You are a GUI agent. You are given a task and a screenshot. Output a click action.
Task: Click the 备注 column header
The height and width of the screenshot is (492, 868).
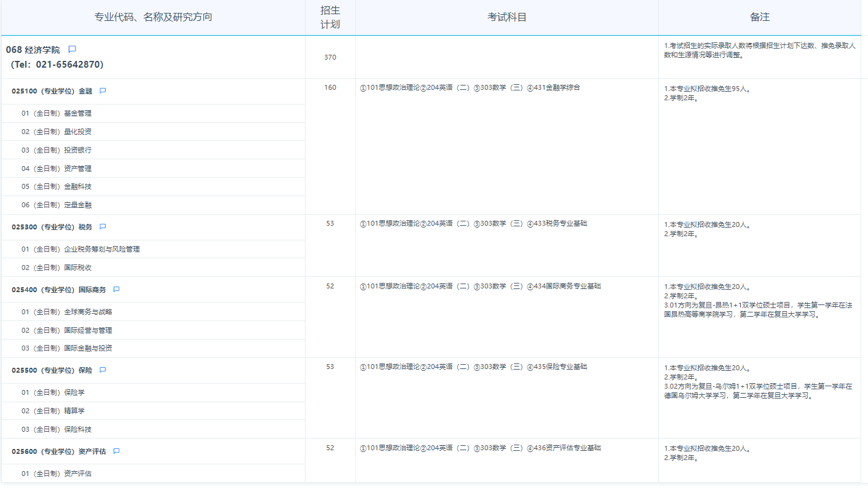(759, 17)
